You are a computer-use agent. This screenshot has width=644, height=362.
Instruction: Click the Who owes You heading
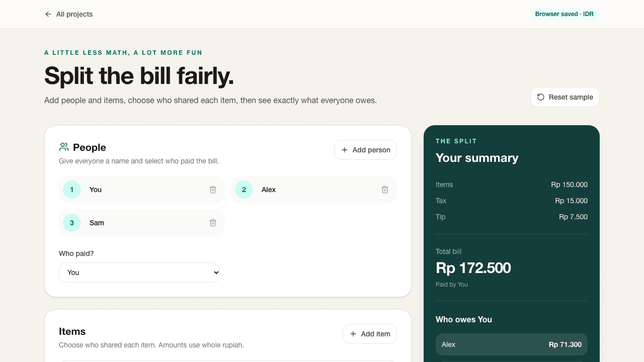pos(464,319)
